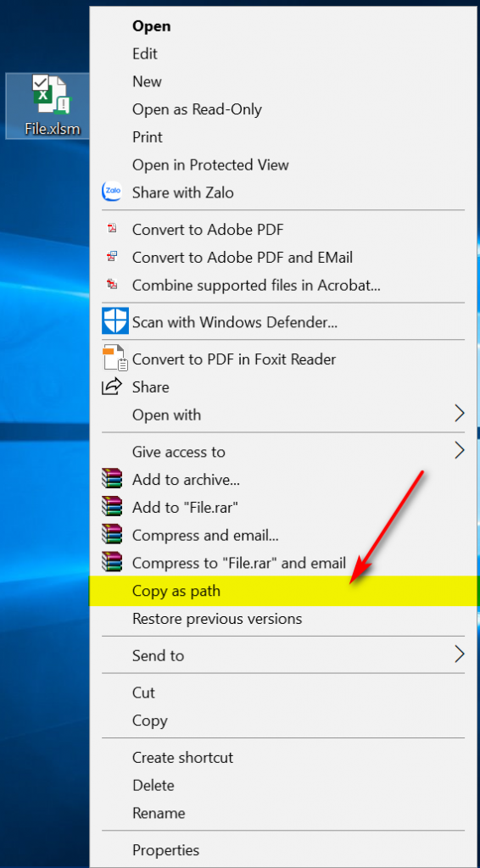Click the Zalo icon beside Share with Zalo
Viewport: 480px width, 868px height.
(113, 192)
